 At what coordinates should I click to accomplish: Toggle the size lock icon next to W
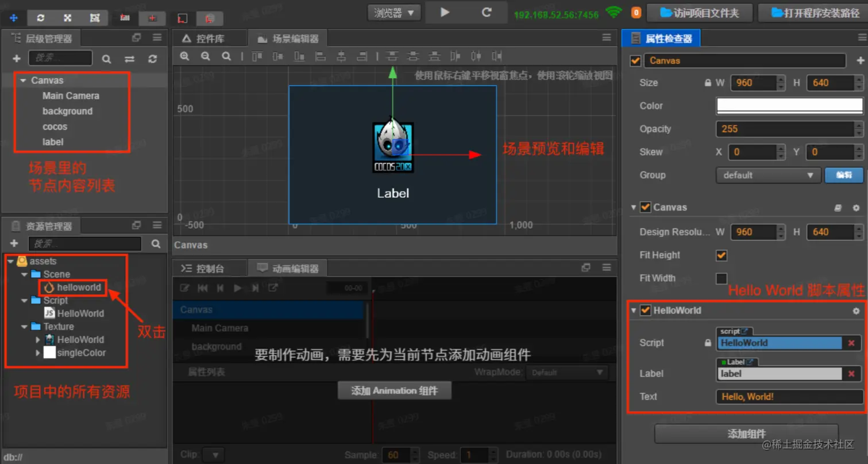[x=708, y=83]
